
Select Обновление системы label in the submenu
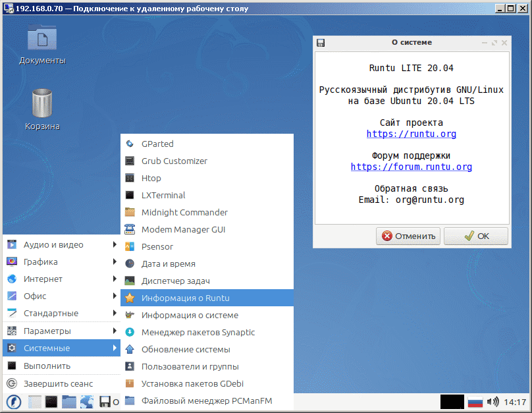click(186, 350)
